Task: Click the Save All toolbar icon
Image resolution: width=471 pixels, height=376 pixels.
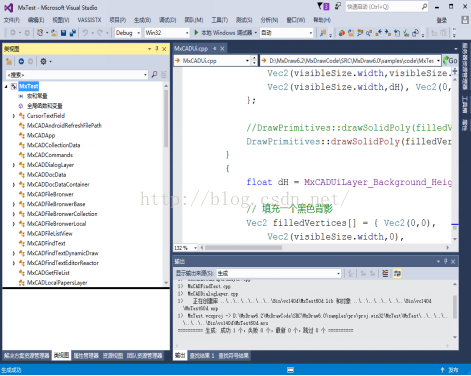Action: pos(72,33)
